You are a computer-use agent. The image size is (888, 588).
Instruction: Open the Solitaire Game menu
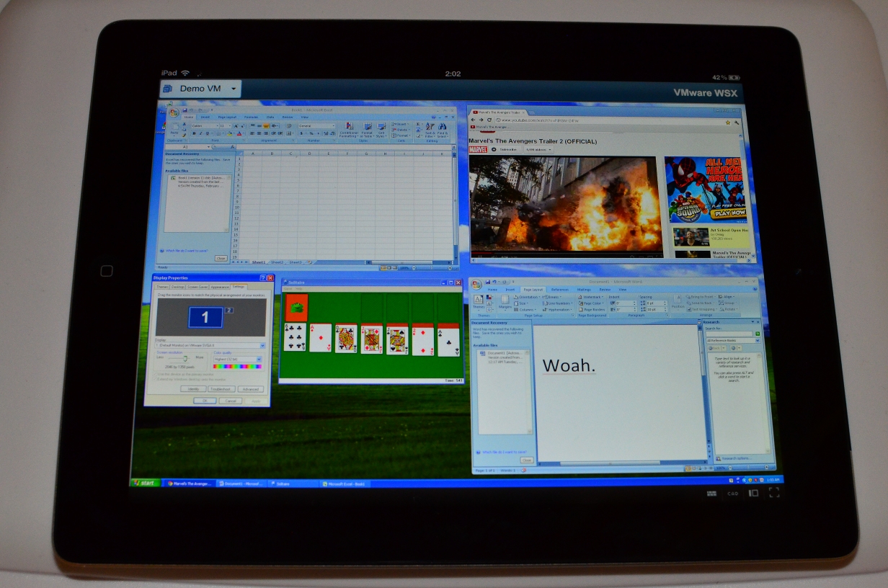286,289
